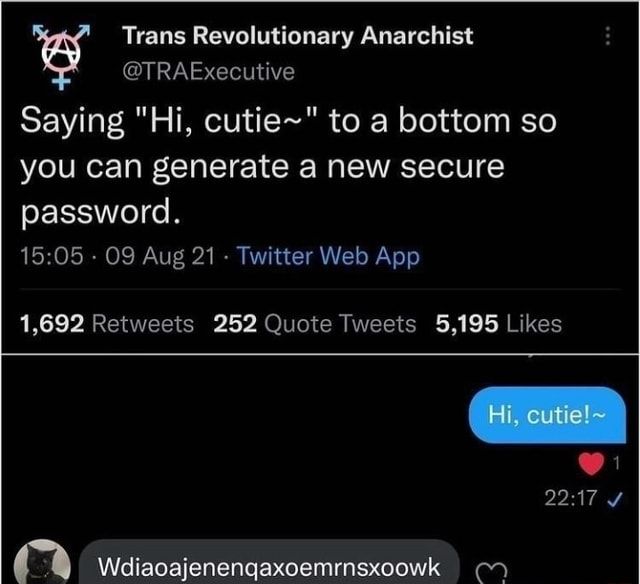Click the tweet body text about secure password
Image resolution: width=640 pixels, height=584 pixels.
pos(289,167)
